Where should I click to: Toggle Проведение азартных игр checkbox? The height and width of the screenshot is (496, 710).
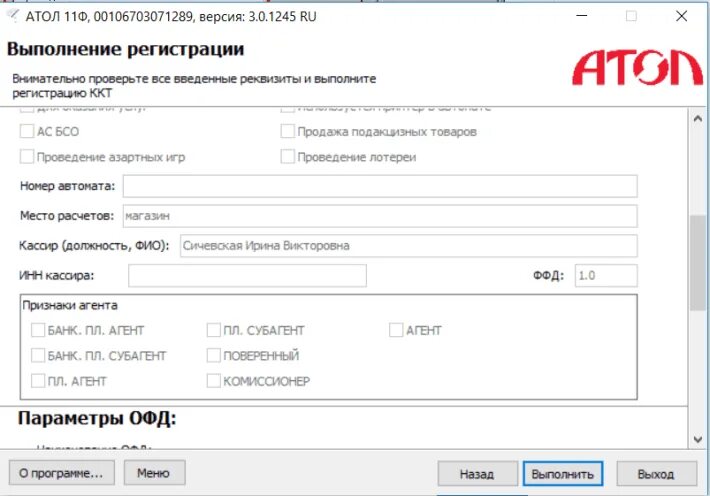tap(27, 157)
